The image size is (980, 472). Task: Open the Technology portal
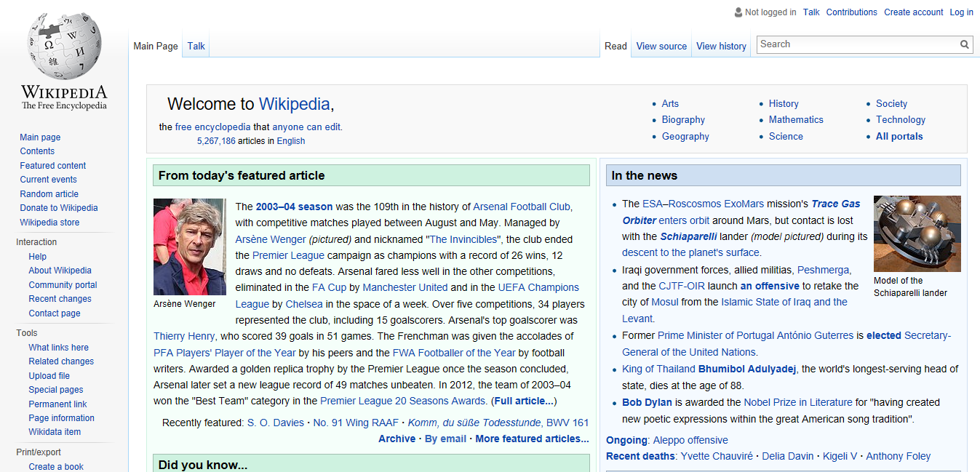tap(901, 120)
